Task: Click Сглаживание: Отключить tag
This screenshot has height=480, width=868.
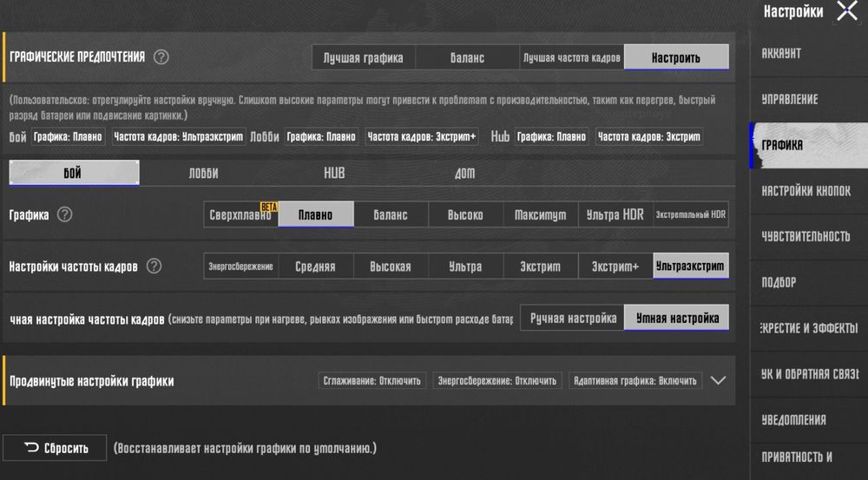Action: tap(372, 381)
